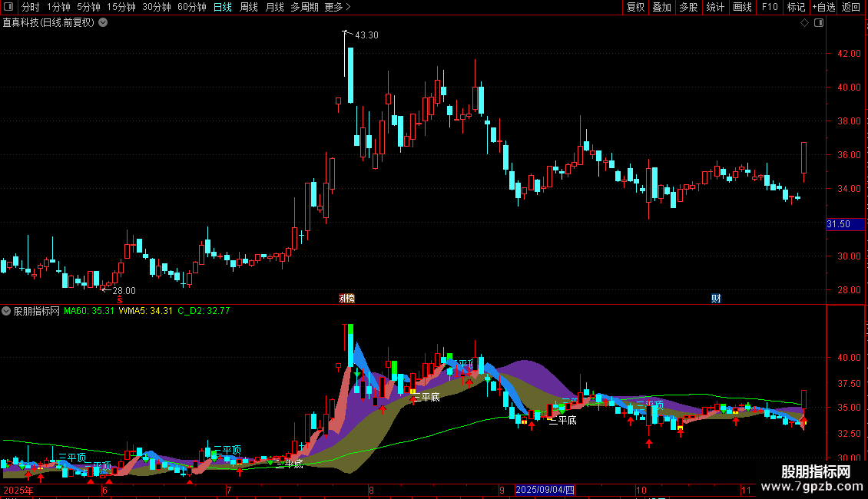868x499 pixels.
Task: Click the 42.00 price axis label
Action: point(849,54)
